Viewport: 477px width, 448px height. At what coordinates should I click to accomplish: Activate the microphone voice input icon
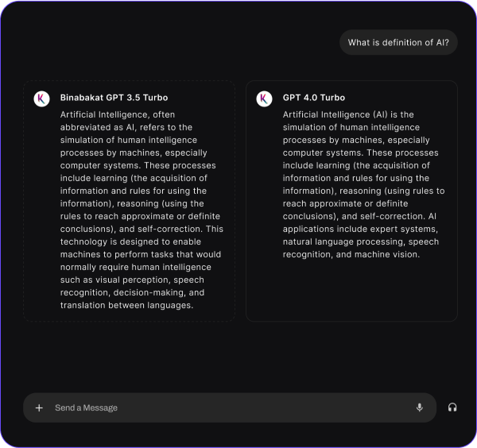click(x=420, y=407)
